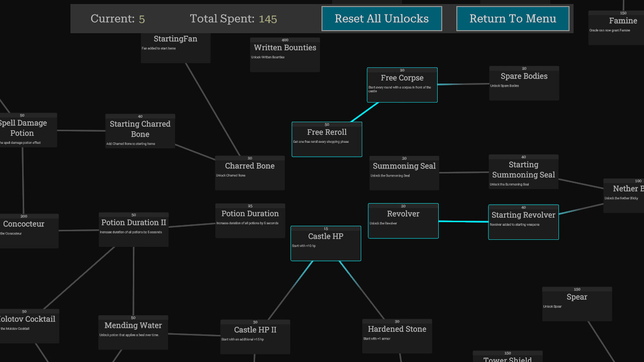This screenshot has height=362, width=644.
Task: Unlock the Mending Water potion node
Action: (133, 332)
